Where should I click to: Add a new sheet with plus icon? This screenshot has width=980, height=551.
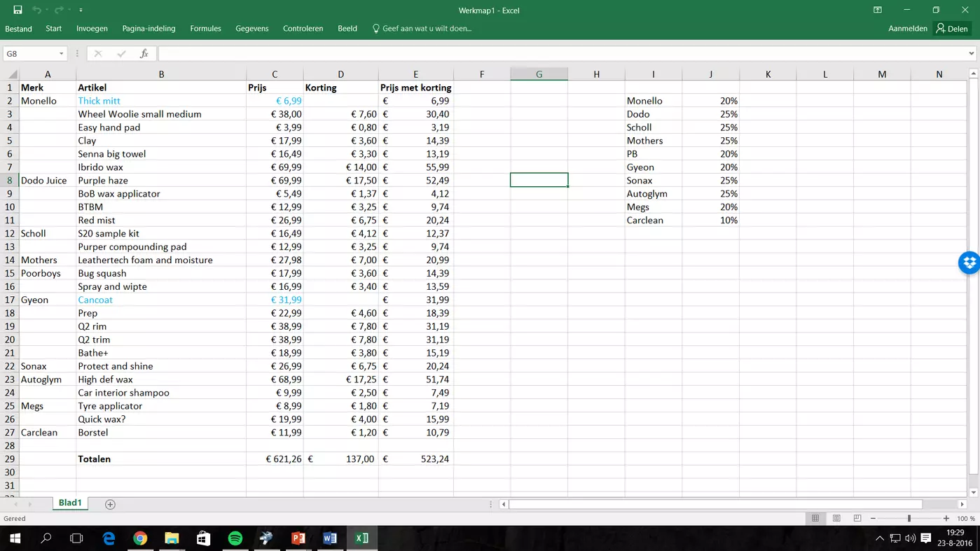coord(110,504)
